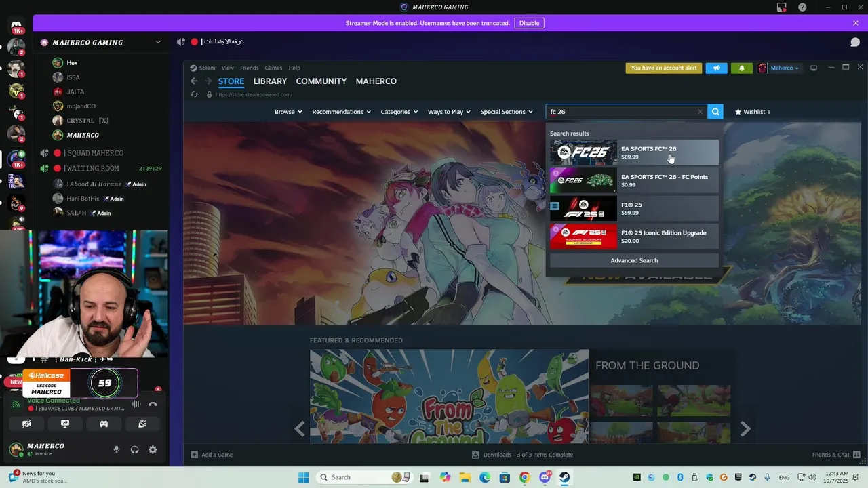Open the Games menu in Steam
The width and height of the screenshot is (868, 488).
click(x=273, y=68)
